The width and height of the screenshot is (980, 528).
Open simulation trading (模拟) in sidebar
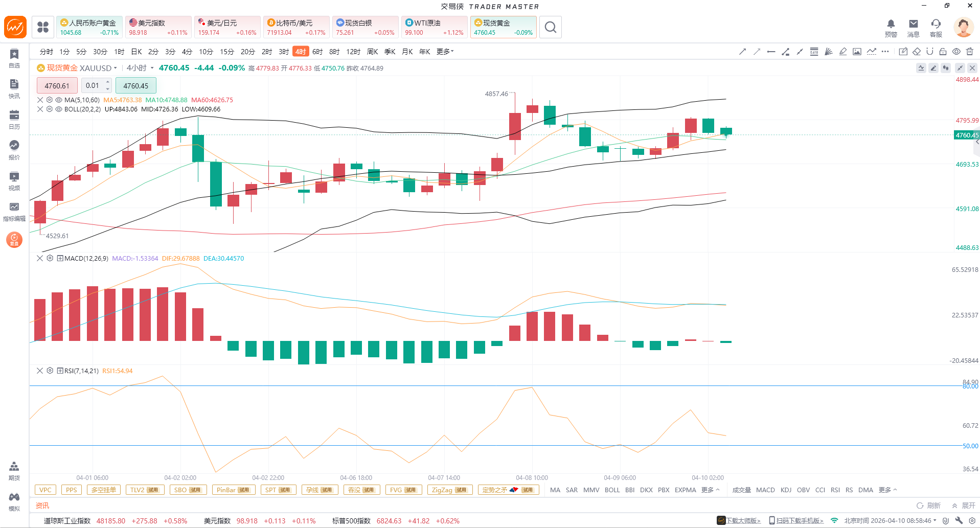pos(14,501)
